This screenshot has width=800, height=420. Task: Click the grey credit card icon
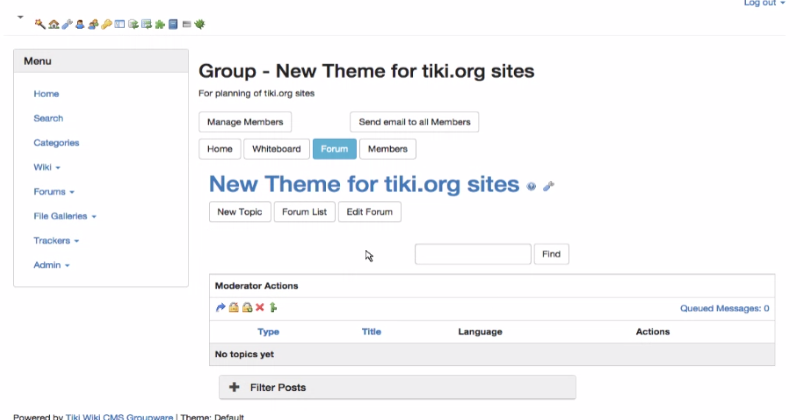click(x=187, y=24)
